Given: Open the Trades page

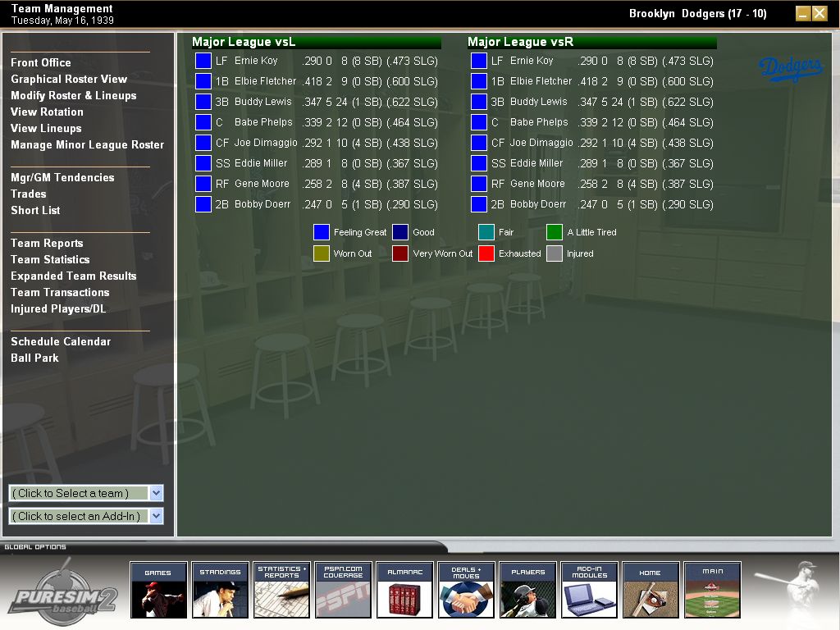Looking at the screenshot, I should click(x=29, y=194).
